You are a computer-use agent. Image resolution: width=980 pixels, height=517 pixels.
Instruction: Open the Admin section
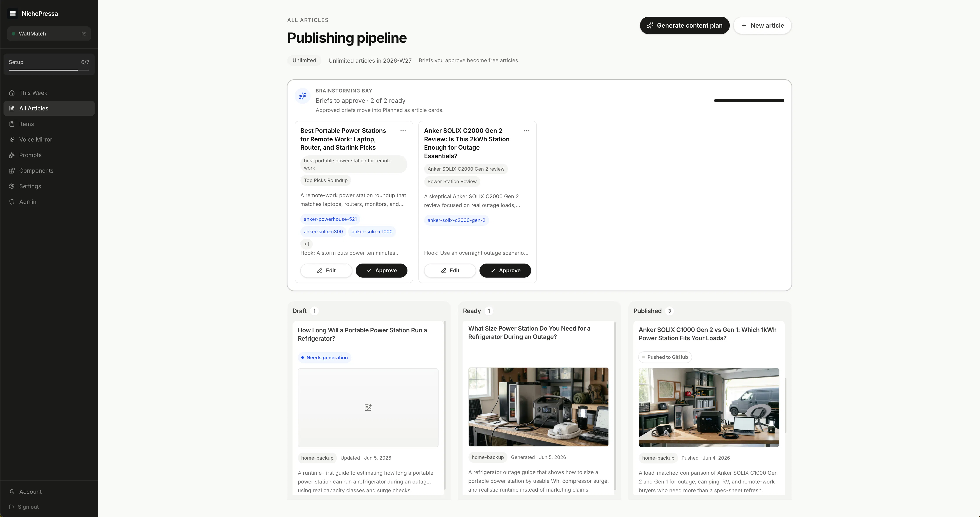(49, 202)
